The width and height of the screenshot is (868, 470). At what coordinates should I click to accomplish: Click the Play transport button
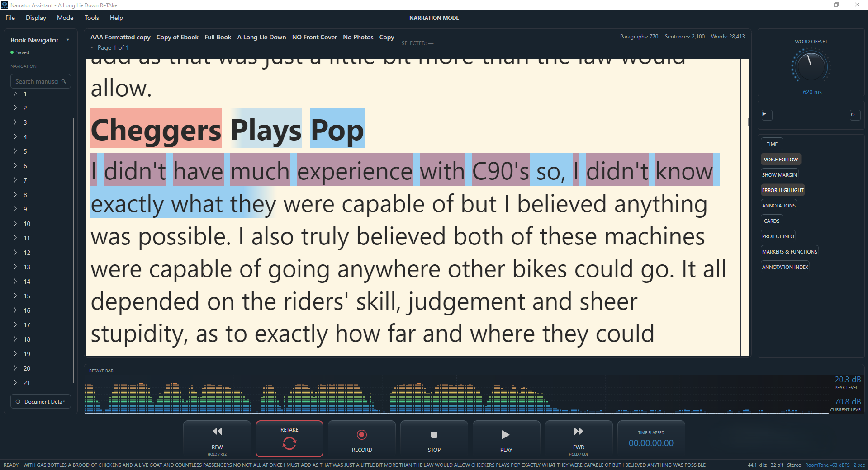[x=506, y=439]
